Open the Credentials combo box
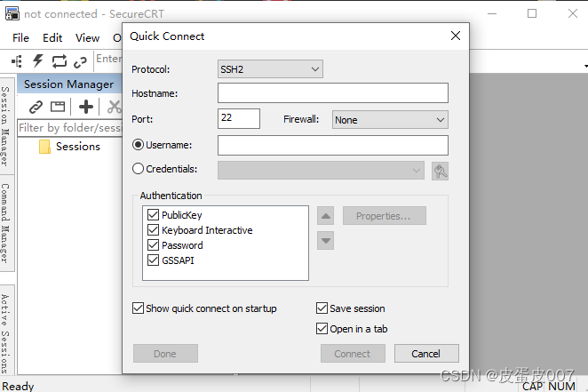 tap(321, 171)
